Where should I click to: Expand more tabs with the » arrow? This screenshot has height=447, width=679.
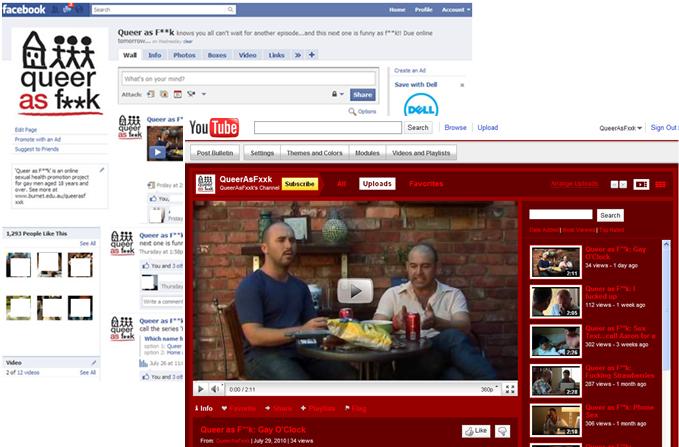pyautogui.click(x=297, y=55)
